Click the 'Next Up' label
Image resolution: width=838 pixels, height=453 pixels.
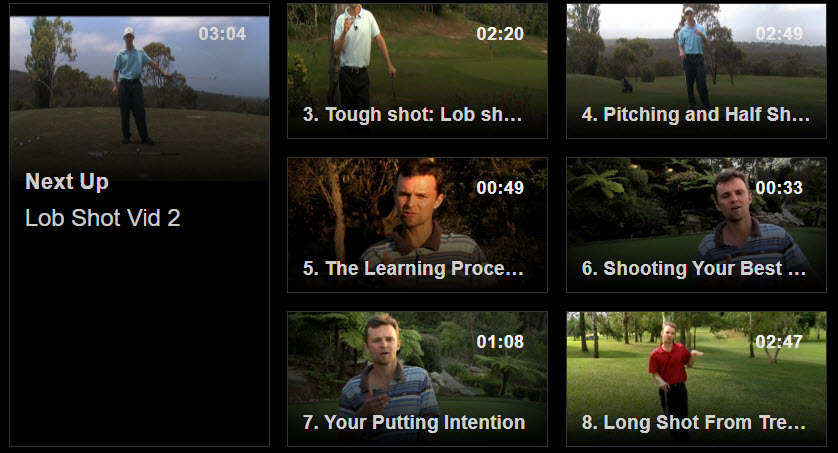(67, 182)
